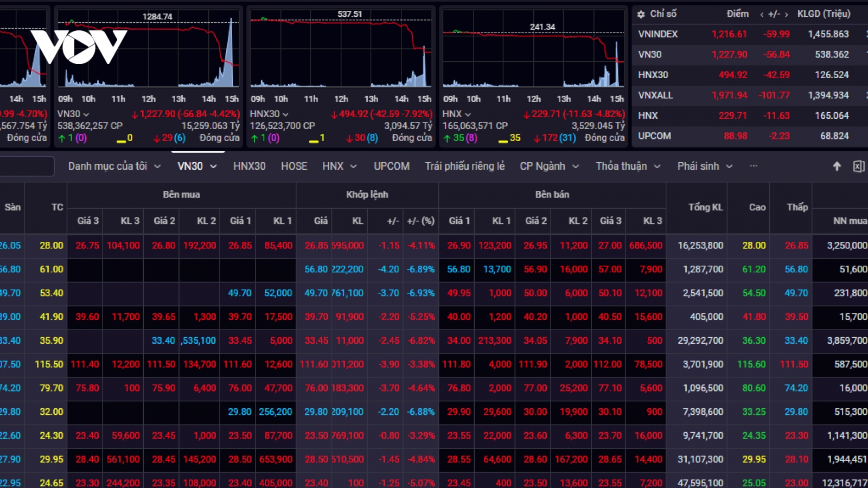Sort by the TC column header
868x488 pixels.
point(57,207)
